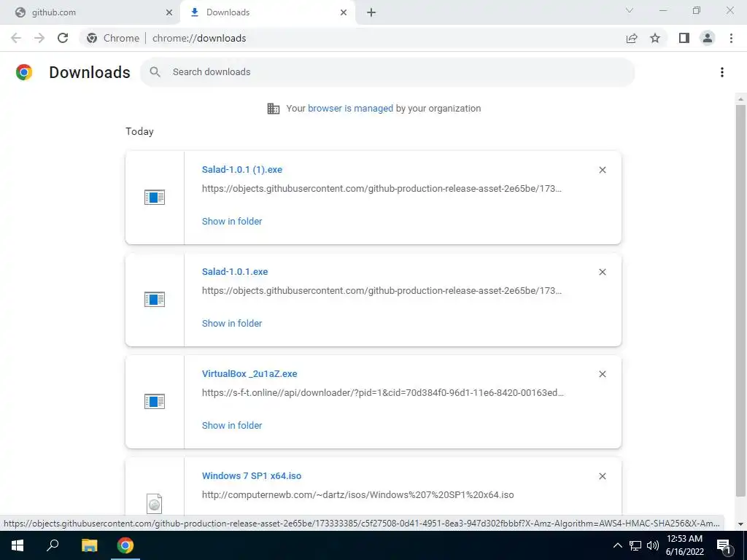The image size is (747, 560).
Task: Click the managed organization building icon
Action: tap(274, 109)
